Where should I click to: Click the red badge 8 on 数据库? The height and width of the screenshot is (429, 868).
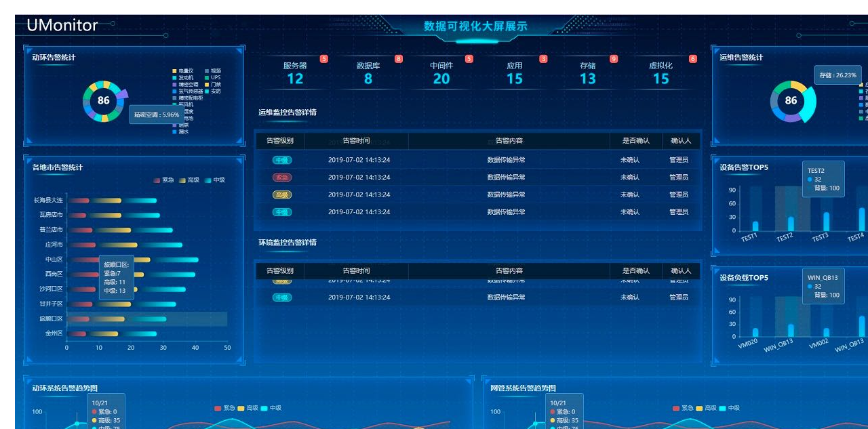[x=399, y=59]
